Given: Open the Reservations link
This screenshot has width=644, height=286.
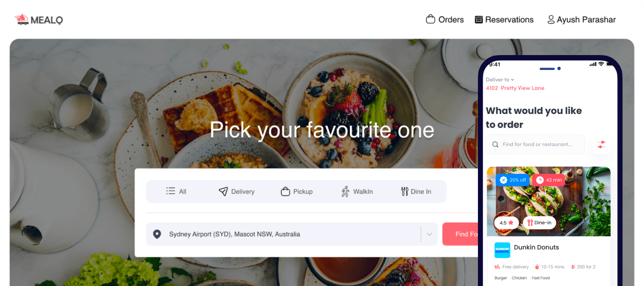Looking at the screenshot, I should tap(509, 20).
